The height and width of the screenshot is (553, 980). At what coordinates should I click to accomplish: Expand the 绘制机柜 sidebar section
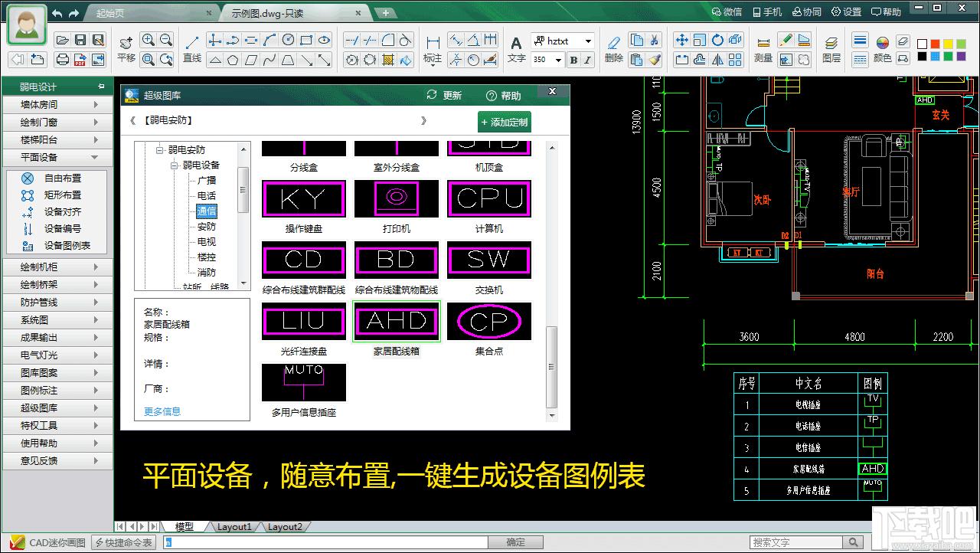click(x=58, y=267)
